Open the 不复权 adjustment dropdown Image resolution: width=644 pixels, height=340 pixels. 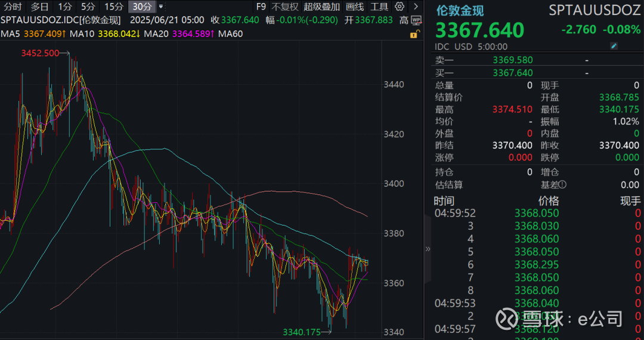pos(284,7)
